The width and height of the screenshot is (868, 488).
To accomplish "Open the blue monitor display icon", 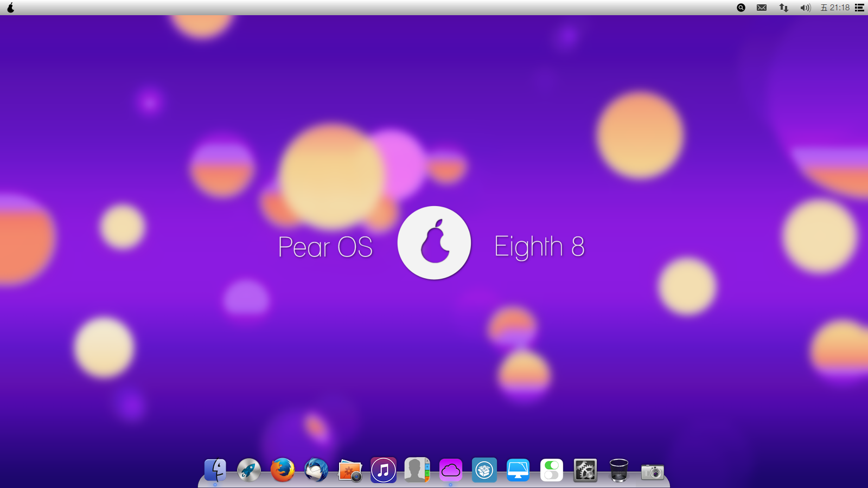I will tap(518, 470).
